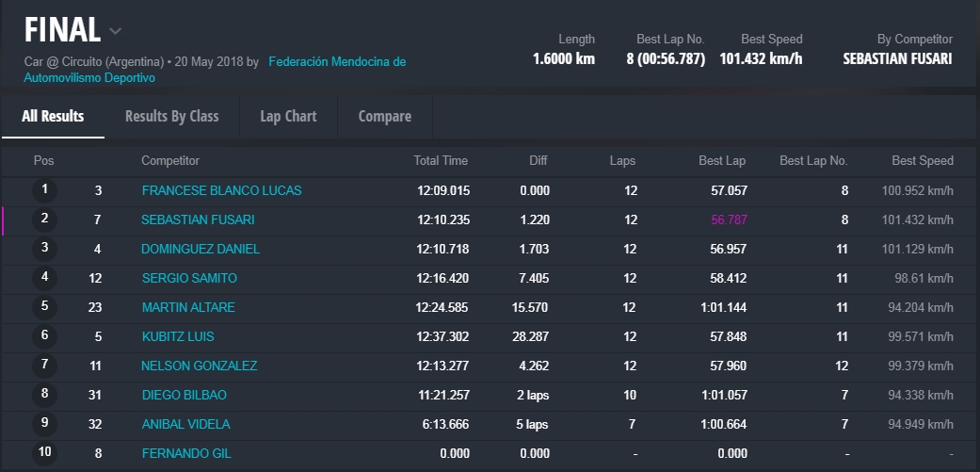The image size is (980, 472).
Task: Select the All Results tab
Action: 53,117
